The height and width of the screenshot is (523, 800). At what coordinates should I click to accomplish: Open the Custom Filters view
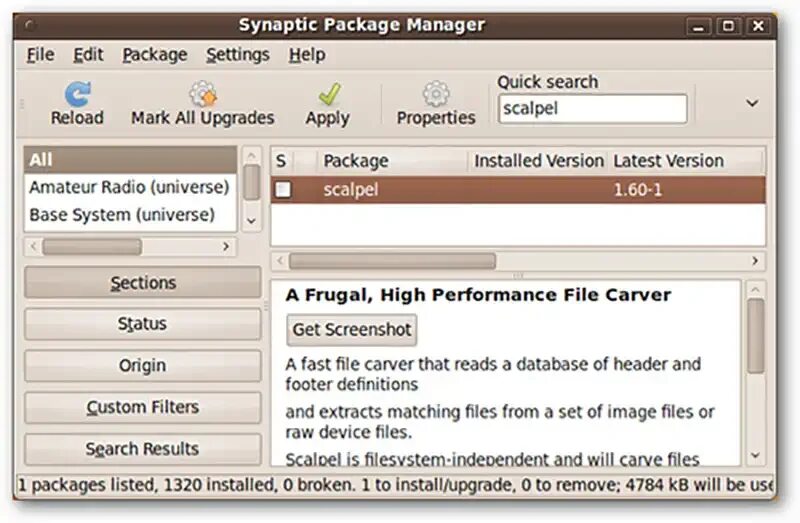[x=143, y=407]
